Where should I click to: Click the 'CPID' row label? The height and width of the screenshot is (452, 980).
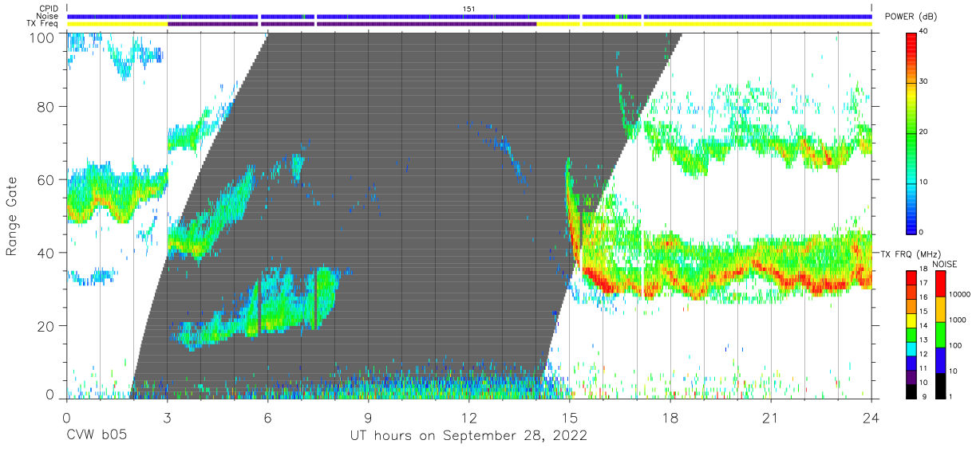49,9
